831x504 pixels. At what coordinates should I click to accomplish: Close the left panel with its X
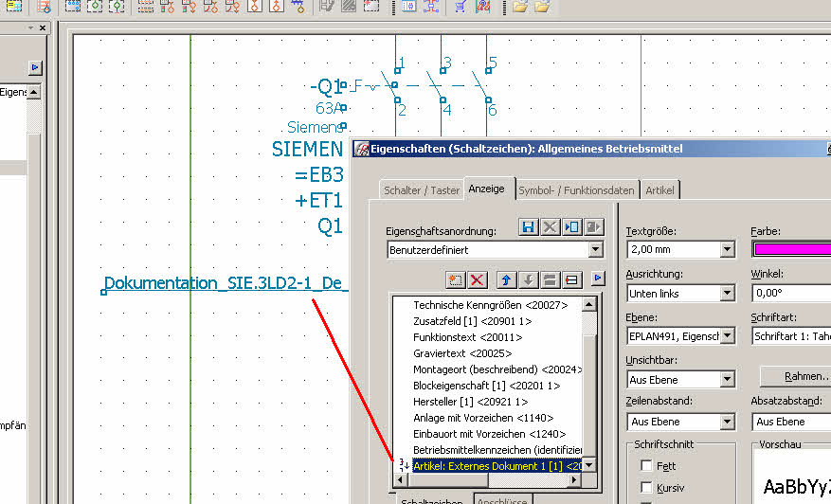pyautogui.click(x=43, y=27)
